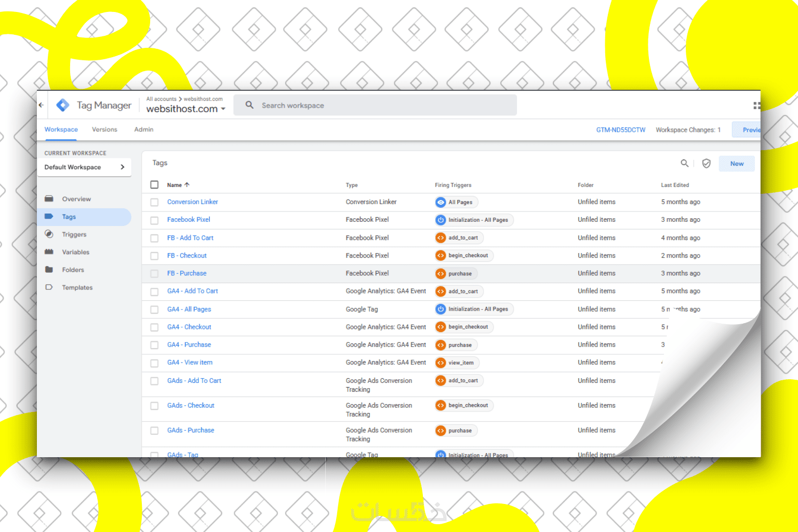The height and width of the screenshot is (532, 798).
Task: Click view_item trigger on GA4 - View item row
Action: click(457, 363)
